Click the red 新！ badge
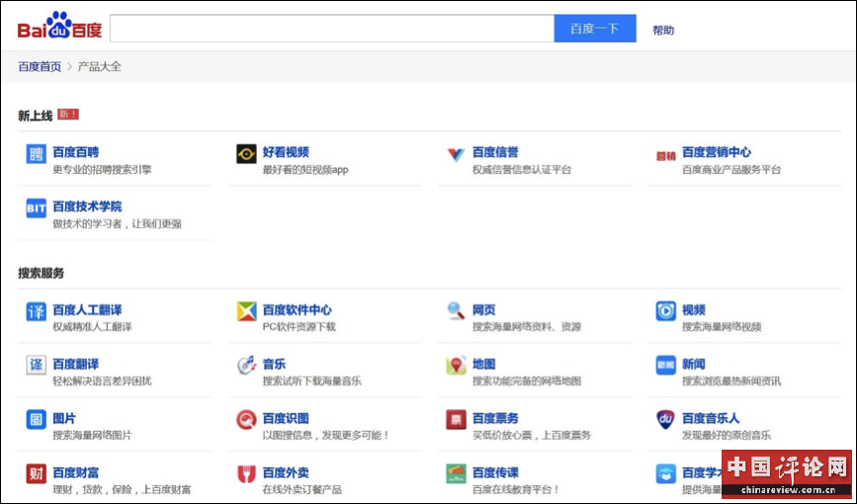857x504 pixels. (x=68, y=115)
